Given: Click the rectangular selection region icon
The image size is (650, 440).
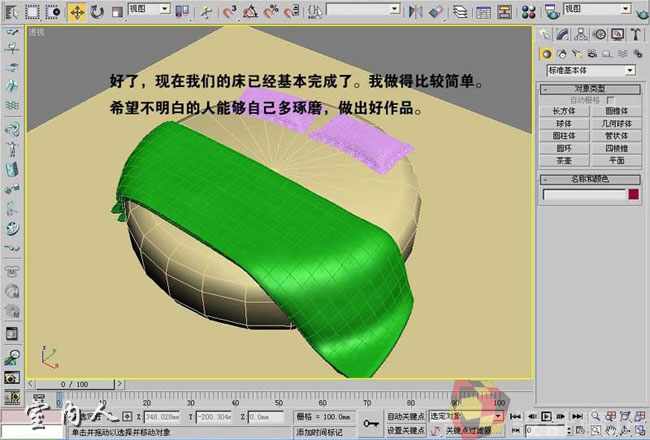Looking at the screenshot, I should tap(32, 12).
